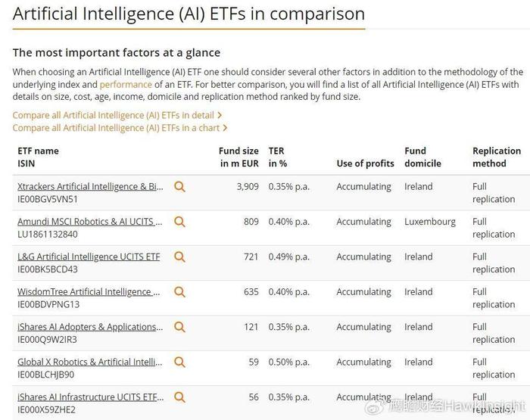Screen dimensions: 530x420
Task: Click magnifier icon beside WisdomTree Artificial Intelligence ETF
Action: 179,291
